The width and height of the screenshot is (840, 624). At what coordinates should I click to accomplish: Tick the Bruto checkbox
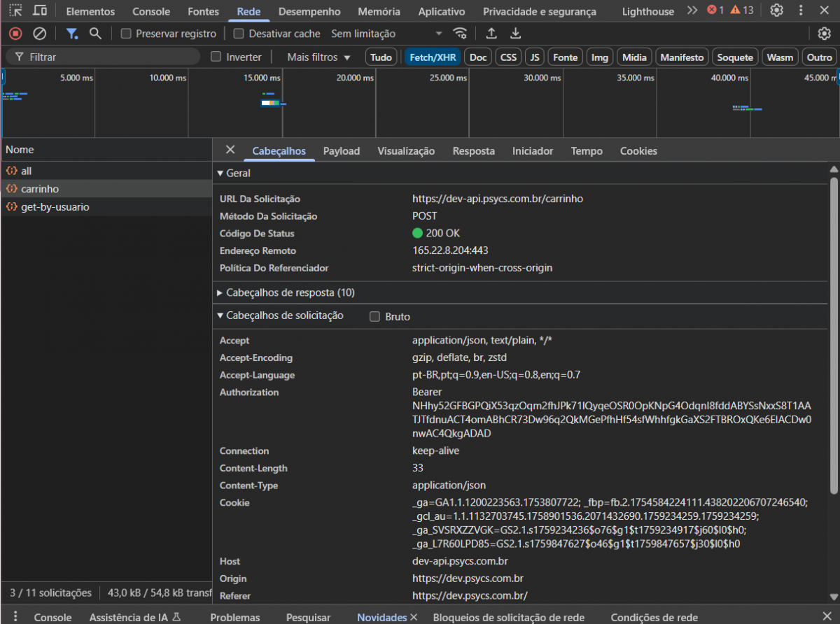point(375,317)
